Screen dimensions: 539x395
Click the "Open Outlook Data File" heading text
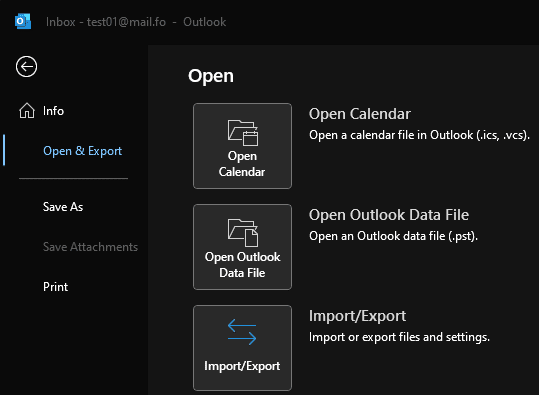click(389, 215)
